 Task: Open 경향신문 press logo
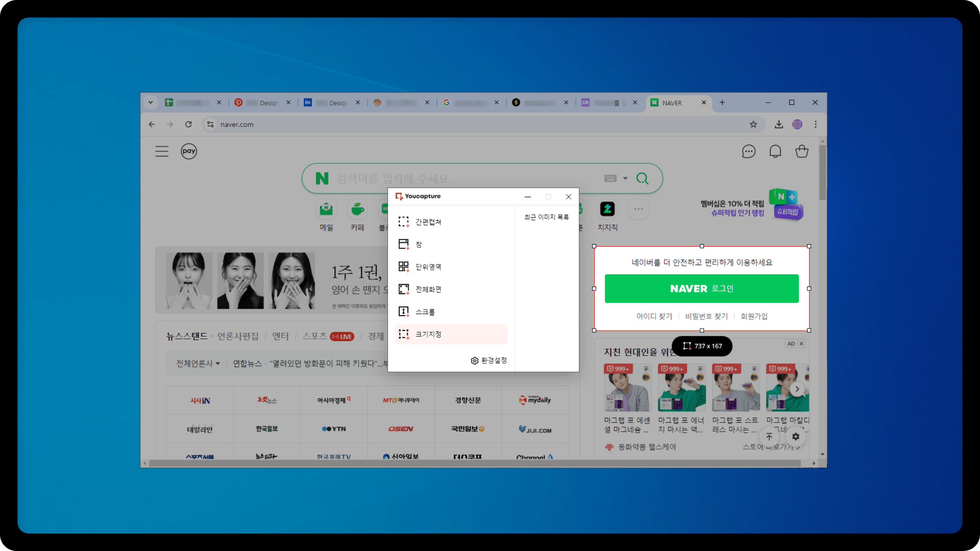point(468,400)
